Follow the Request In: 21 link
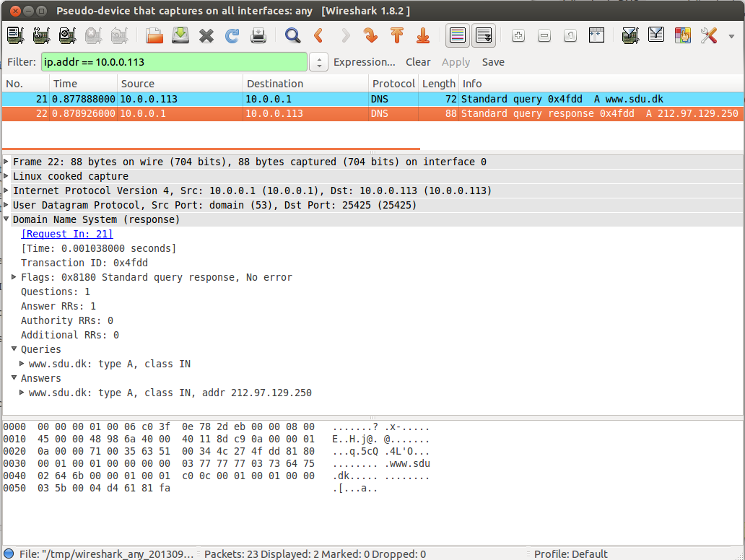This screenshot has height=560, width=745. tap(67, 234)
